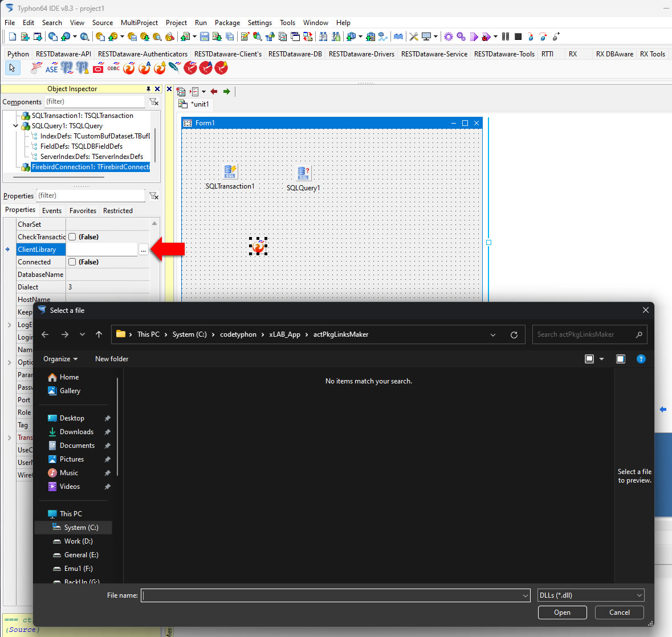The width and height of the screenshot is (672, 637).
Task: Click the wrench and screwdriver tools icon
Action: click(x=414, y=37)
